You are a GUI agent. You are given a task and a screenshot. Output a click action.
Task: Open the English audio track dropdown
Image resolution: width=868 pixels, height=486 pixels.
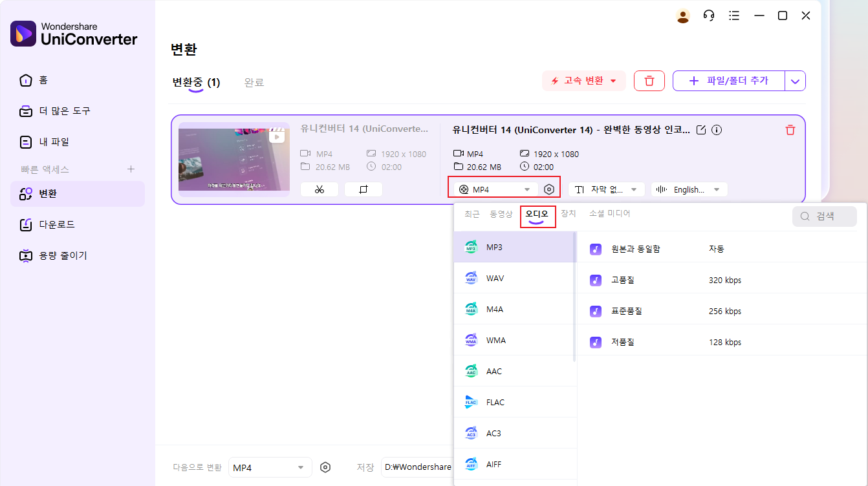click(x=689, y=189)
